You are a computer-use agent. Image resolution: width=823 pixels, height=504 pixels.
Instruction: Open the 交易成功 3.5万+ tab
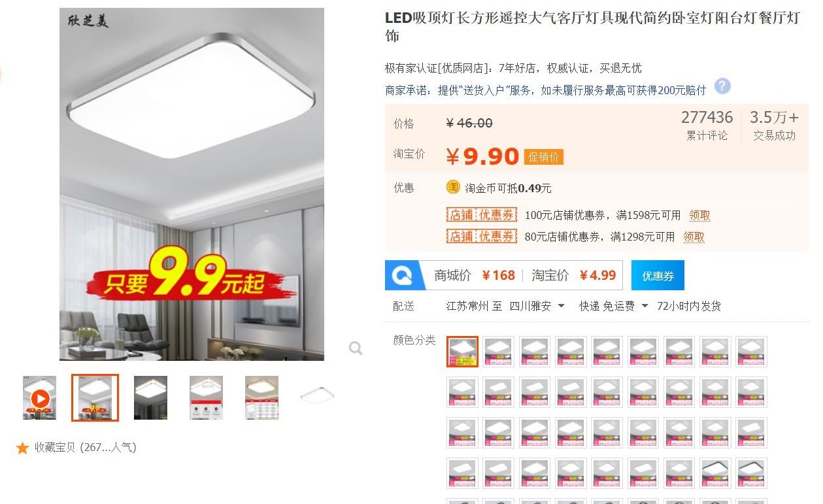point(774,126)
